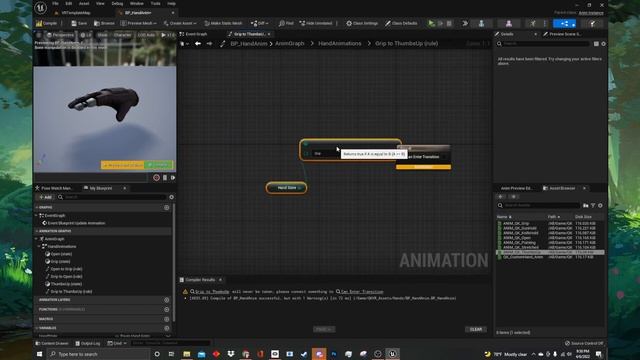
Task: Pause the preview animation playback
Action: pyautogui.click(x=165, y=178)
